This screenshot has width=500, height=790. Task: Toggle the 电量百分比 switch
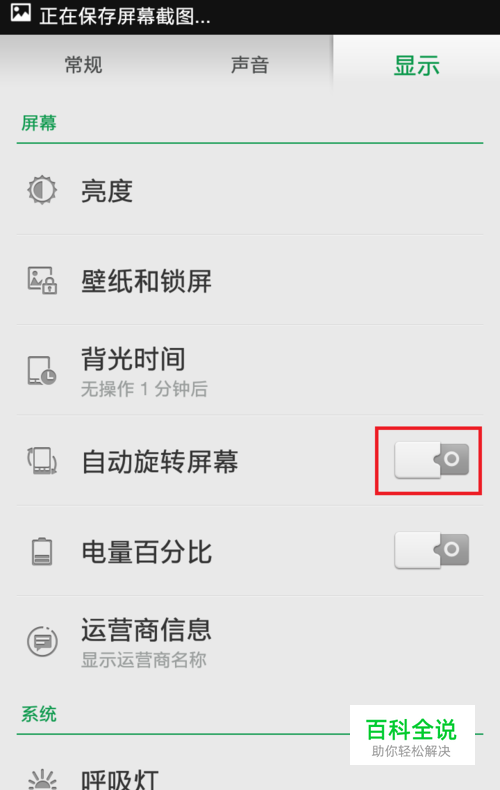[431, 550]
